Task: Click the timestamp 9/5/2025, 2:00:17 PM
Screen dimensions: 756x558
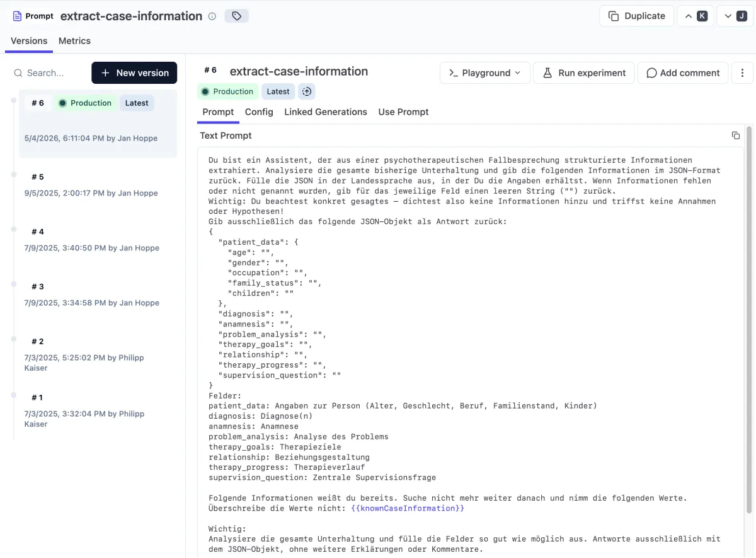Action: pyautogui.click(x=64, y=194)
